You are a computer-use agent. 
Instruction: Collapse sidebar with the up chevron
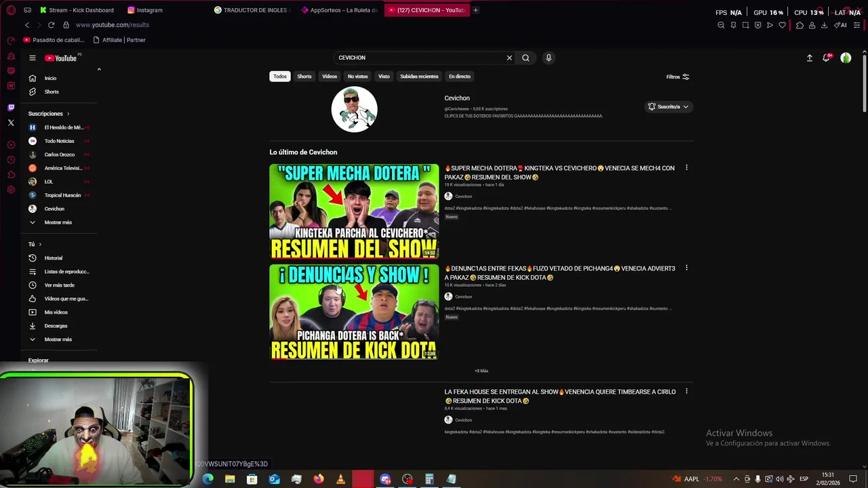[x=99, y=69]
